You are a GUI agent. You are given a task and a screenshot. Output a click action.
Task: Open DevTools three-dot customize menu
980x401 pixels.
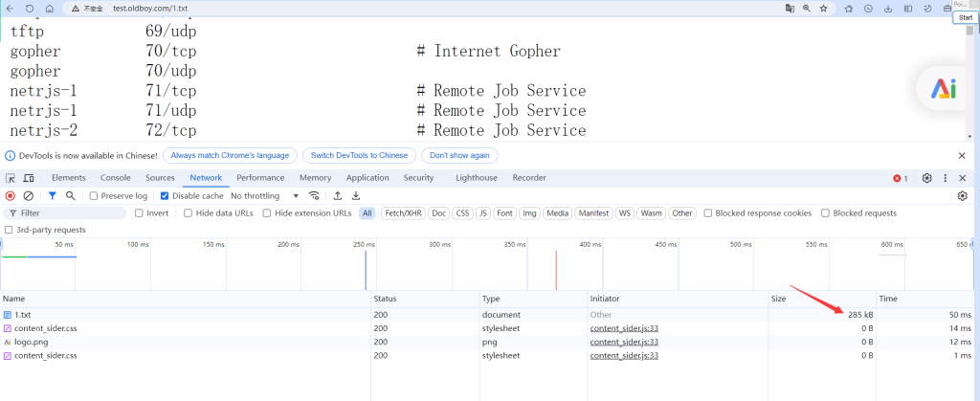point(946,178)
